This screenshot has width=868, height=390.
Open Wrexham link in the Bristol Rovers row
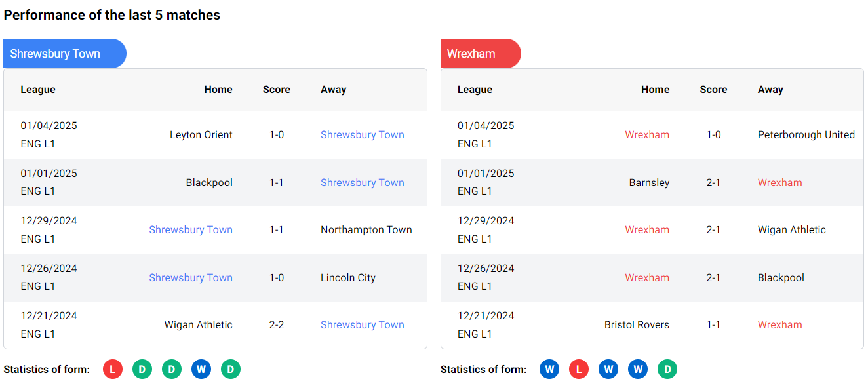click(x=779, y=325)
